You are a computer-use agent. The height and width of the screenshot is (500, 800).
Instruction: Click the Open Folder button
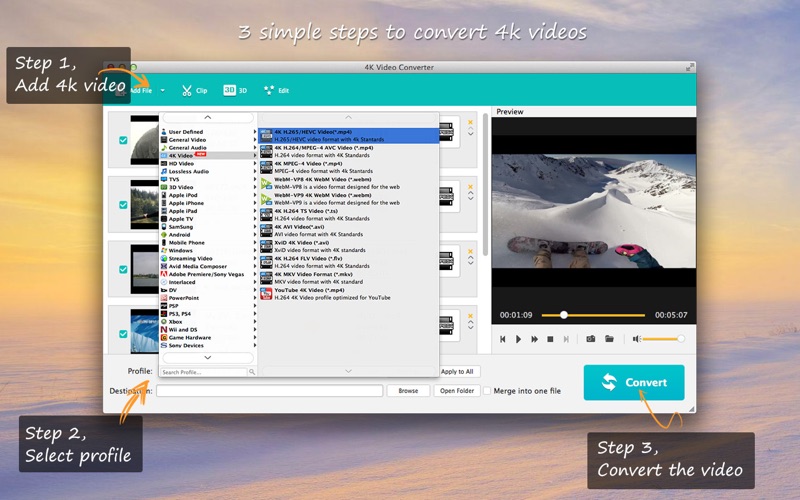(456, 391)
